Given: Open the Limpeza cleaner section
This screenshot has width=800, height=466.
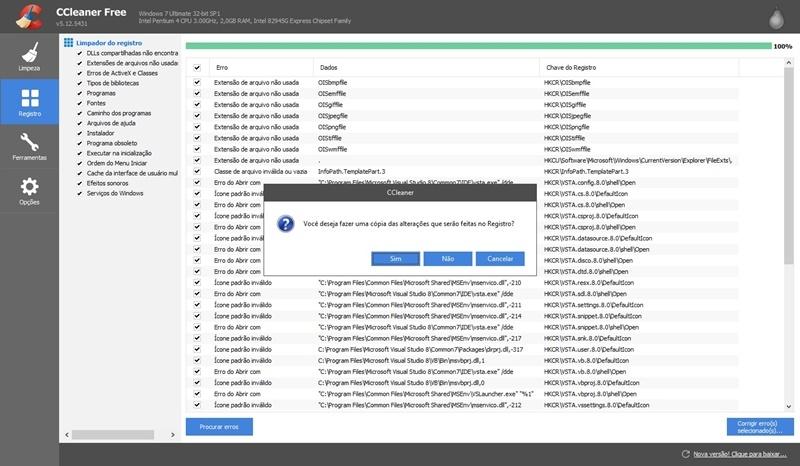Looking at the screenshot, I should pos(29,56).
